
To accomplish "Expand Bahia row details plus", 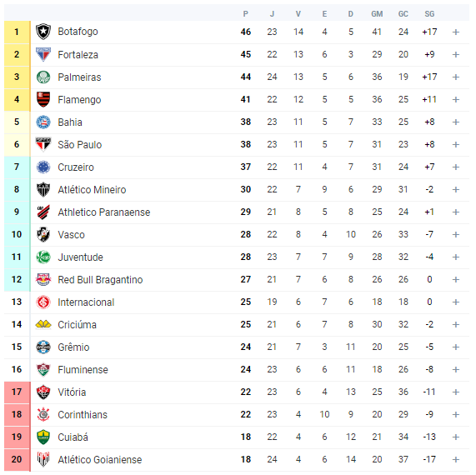I will click(x=456, y=122).
